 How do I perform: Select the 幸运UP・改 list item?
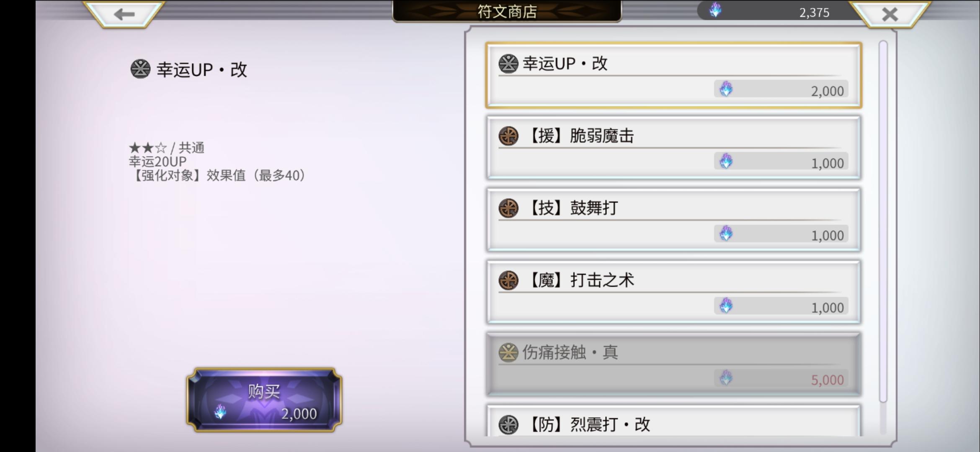pyautogui.click(x=673, y=75)
